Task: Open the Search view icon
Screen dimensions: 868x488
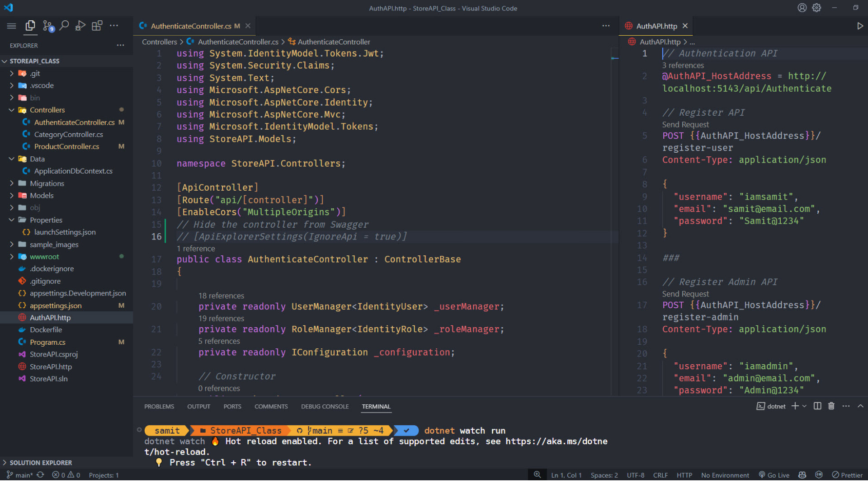Action: (64, 26)
